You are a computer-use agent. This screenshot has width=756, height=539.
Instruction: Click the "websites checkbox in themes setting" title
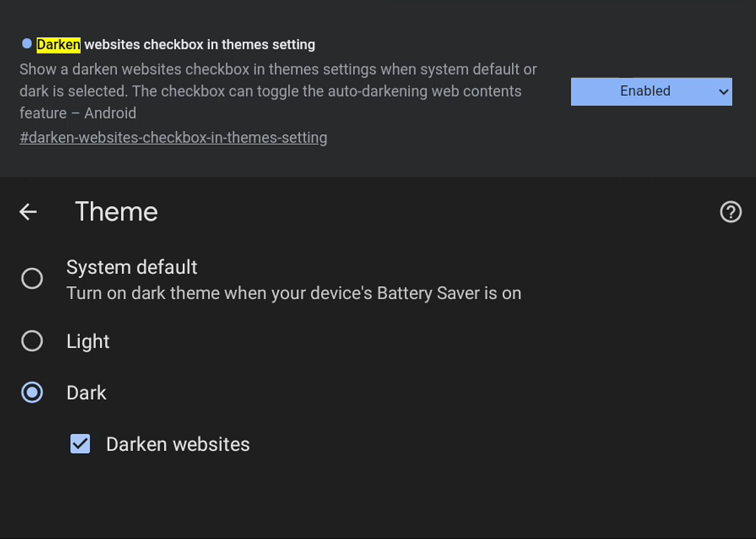click(199, 45)
